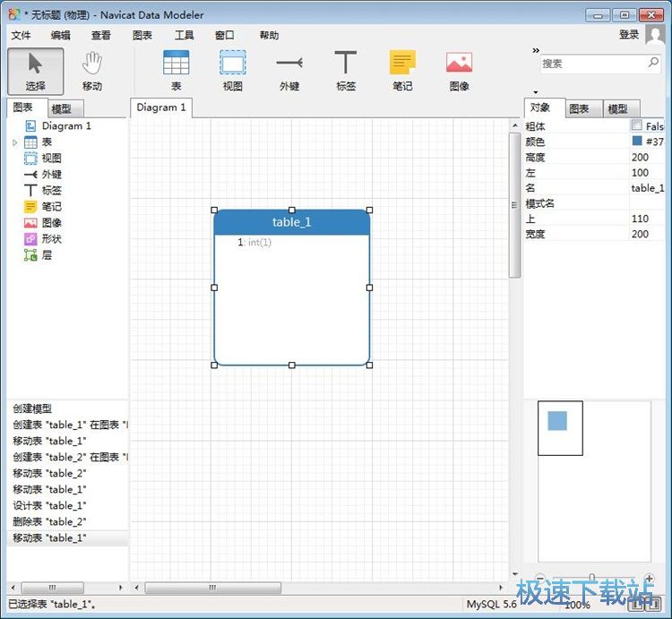Click the navigator overview thumbnail
This screenshot has width=672, height=619.
pos(560,428)
